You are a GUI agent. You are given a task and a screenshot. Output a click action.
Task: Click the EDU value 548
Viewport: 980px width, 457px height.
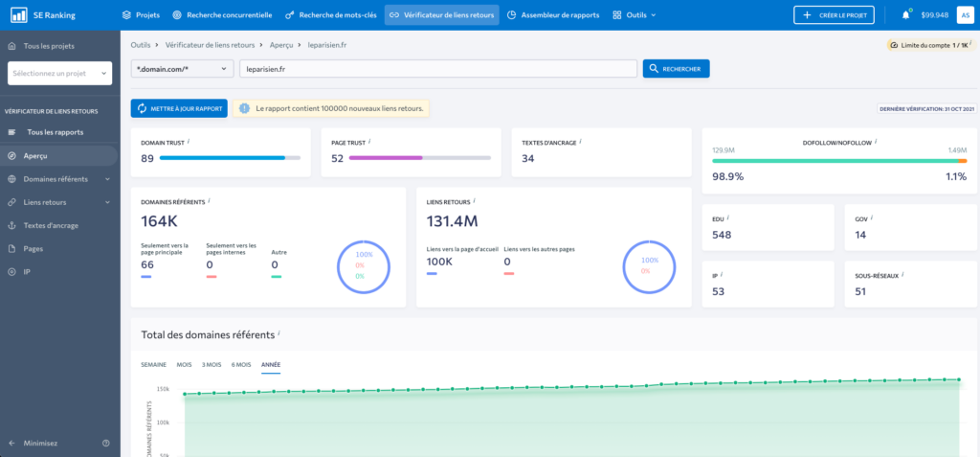(722, 235)
